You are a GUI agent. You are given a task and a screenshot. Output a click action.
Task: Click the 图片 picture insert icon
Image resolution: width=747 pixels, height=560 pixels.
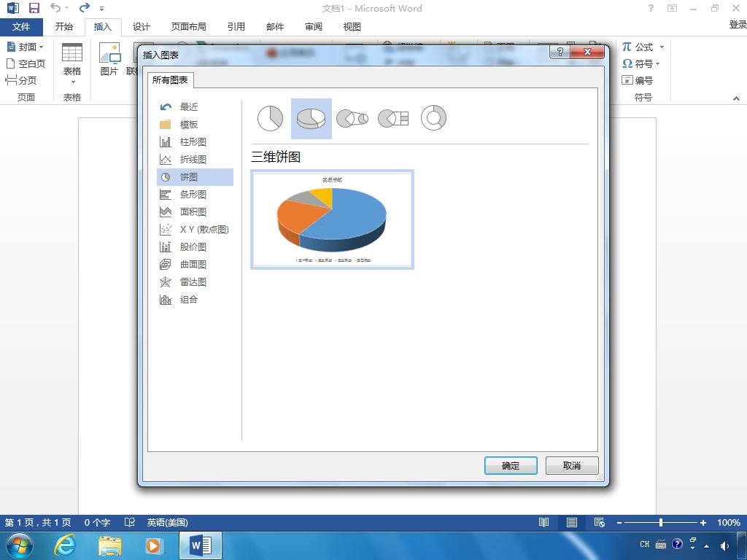(109, 59)
